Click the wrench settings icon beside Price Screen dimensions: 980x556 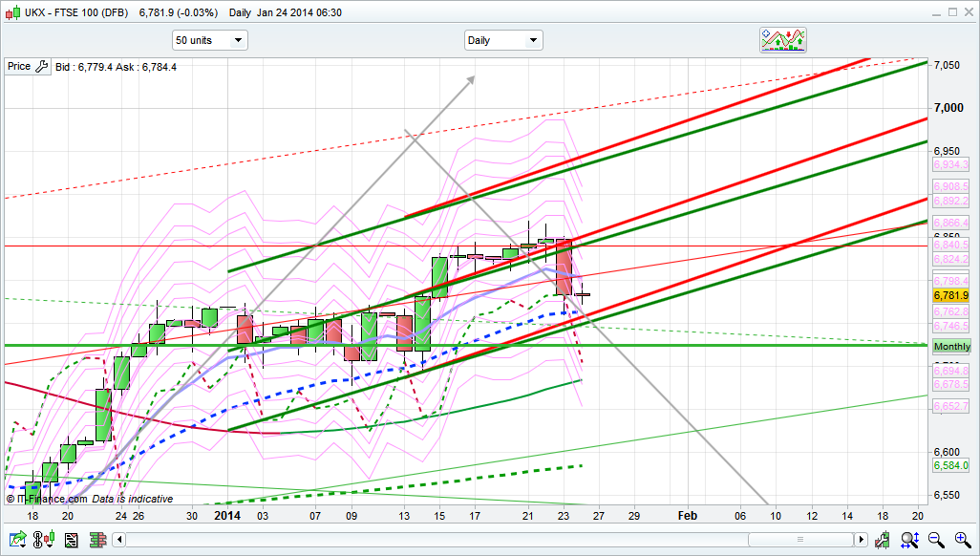pos(41,67)
